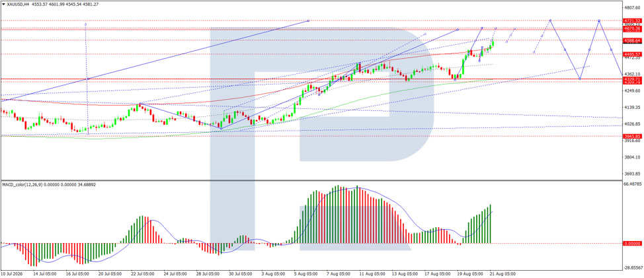644x278 pixels.
Task: Select the vertical dotted line top anchor near 16 Jul
Action: point(85,24)
